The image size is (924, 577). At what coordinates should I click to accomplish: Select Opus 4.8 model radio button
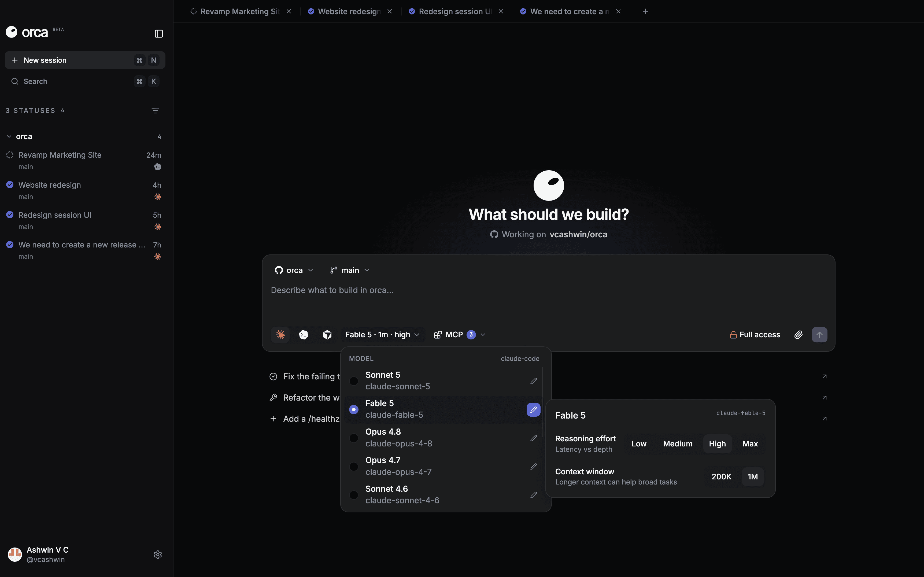click(x=354, y=438)
